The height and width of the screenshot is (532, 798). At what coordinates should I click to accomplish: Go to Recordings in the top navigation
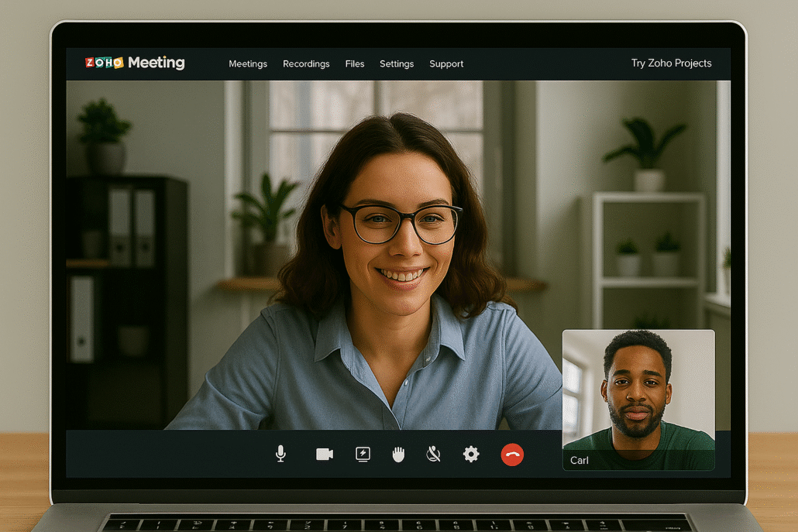306,63
